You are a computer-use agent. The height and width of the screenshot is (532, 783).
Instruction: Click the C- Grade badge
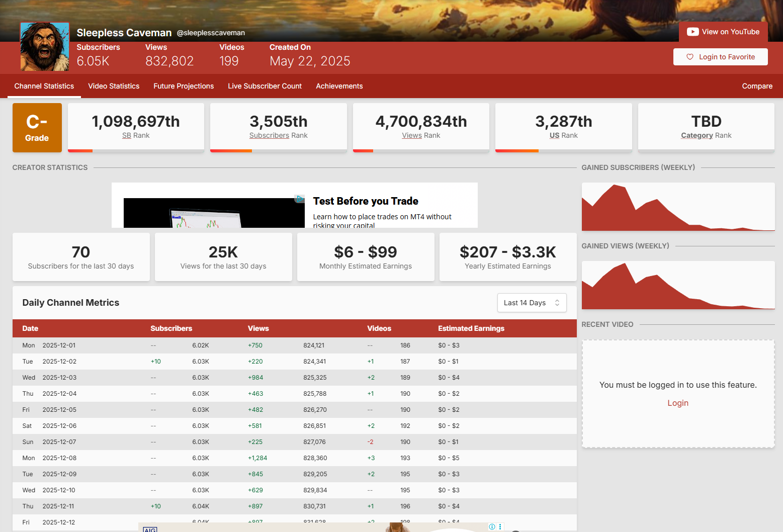(x=37, y=128)
